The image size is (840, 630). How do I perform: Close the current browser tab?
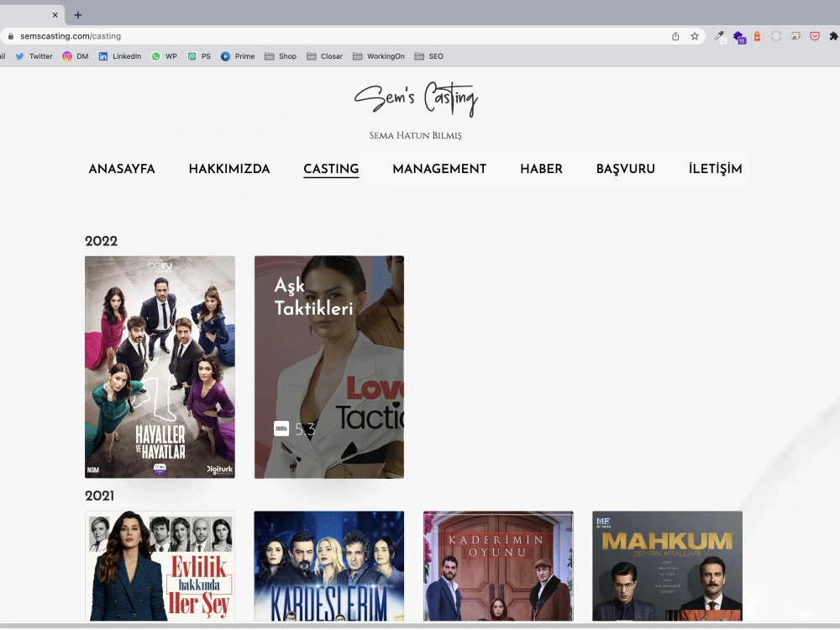click(55, 15)
